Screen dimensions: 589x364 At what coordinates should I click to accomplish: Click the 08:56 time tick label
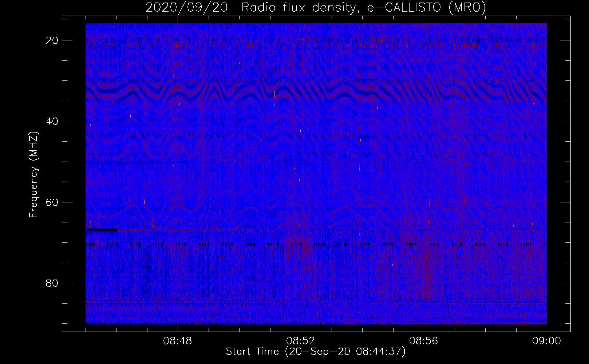pos(424,341)
